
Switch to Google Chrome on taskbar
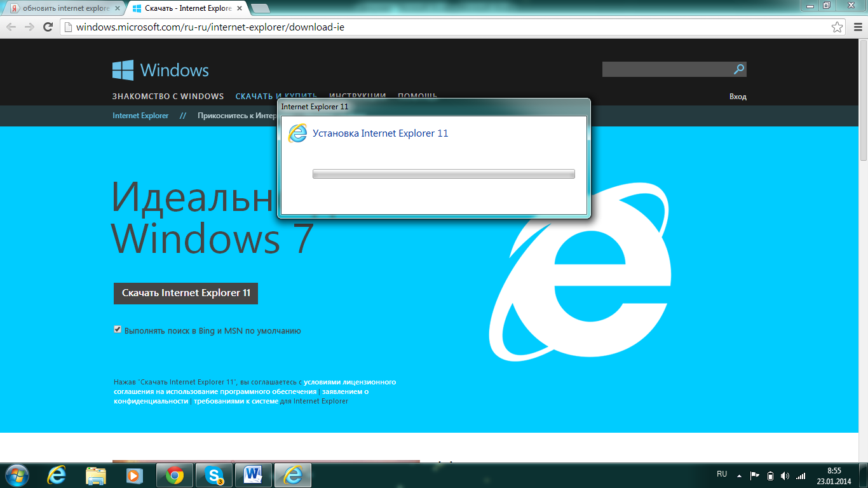[x=175, y=475]
